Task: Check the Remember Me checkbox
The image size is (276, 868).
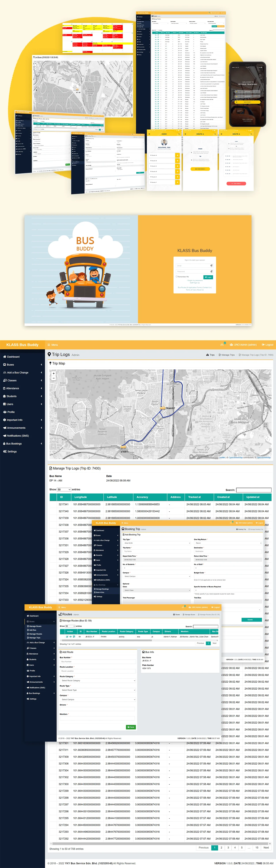Action: pyautogui.click(x=176, y=277)
